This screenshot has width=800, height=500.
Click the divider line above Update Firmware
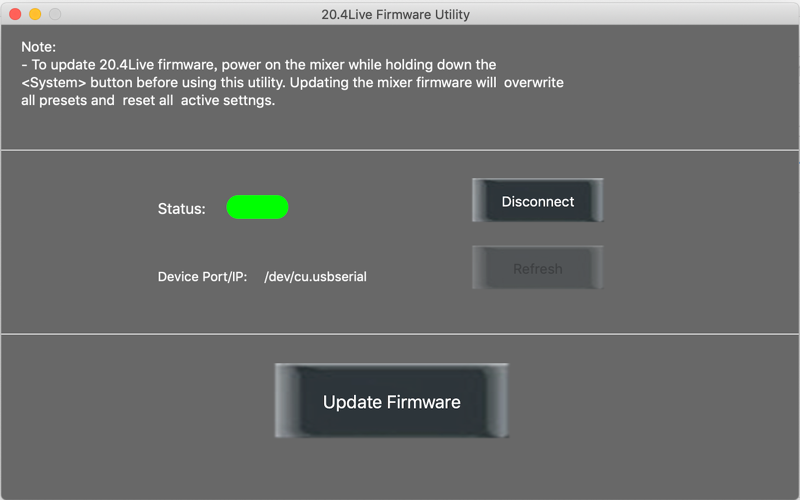tap(400, 334)
